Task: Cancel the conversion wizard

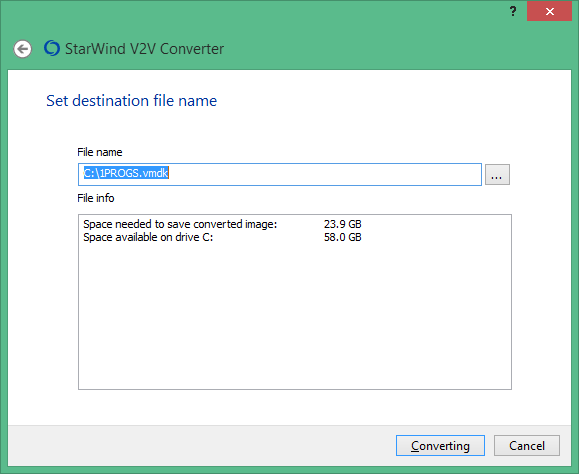Action: click(x=527, y=446)
